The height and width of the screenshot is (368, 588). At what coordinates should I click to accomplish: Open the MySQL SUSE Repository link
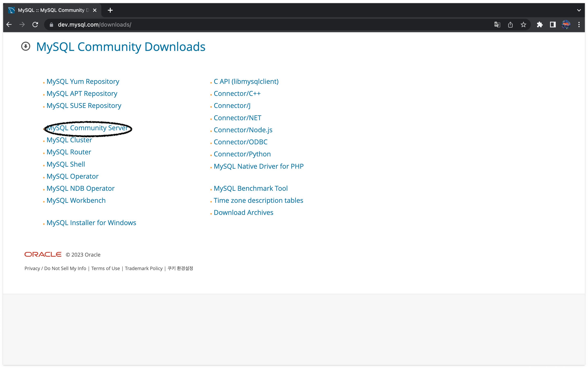click(84, 106)
